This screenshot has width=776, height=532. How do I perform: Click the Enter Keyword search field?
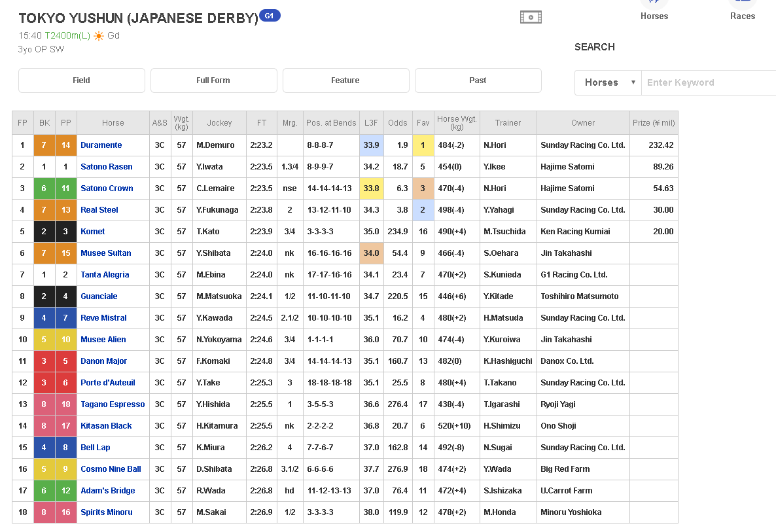(709, 82)
